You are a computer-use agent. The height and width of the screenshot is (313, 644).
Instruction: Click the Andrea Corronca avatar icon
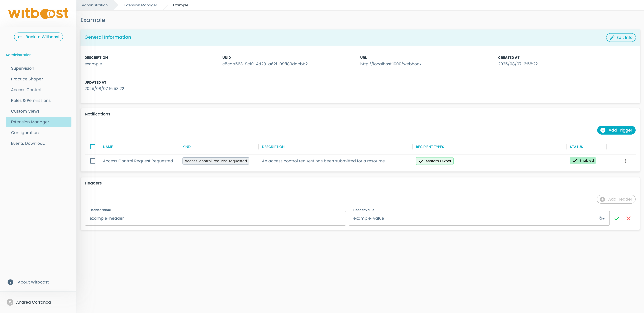pos(10,302)
